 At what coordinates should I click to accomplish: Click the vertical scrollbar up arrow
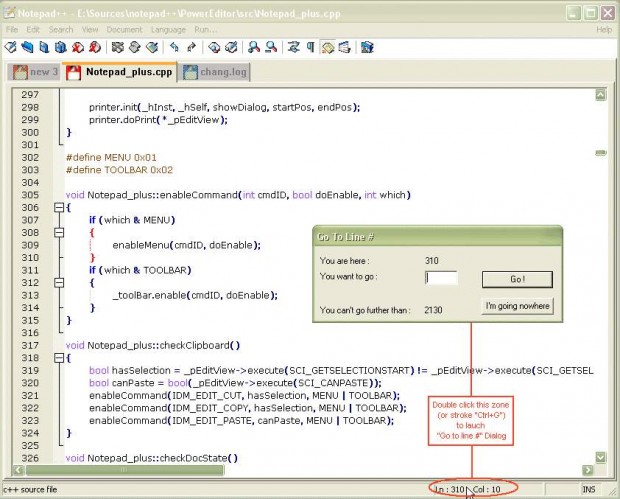pos(601,95)
